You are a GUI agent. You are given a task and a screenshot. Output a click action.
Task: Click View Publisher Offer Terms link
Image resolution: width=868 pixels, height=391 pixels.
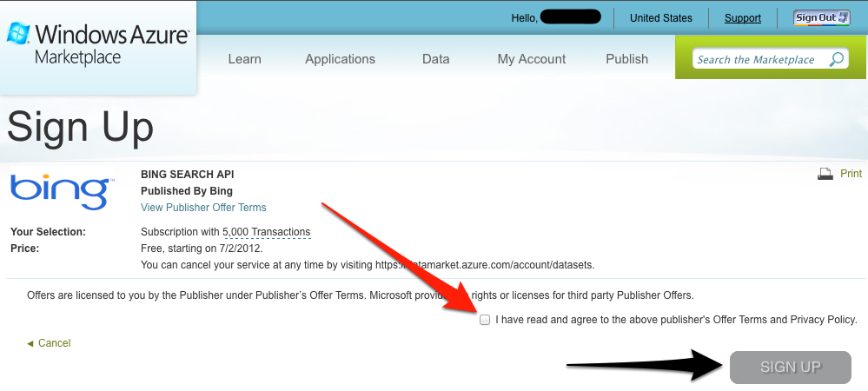tap(203, 208)
